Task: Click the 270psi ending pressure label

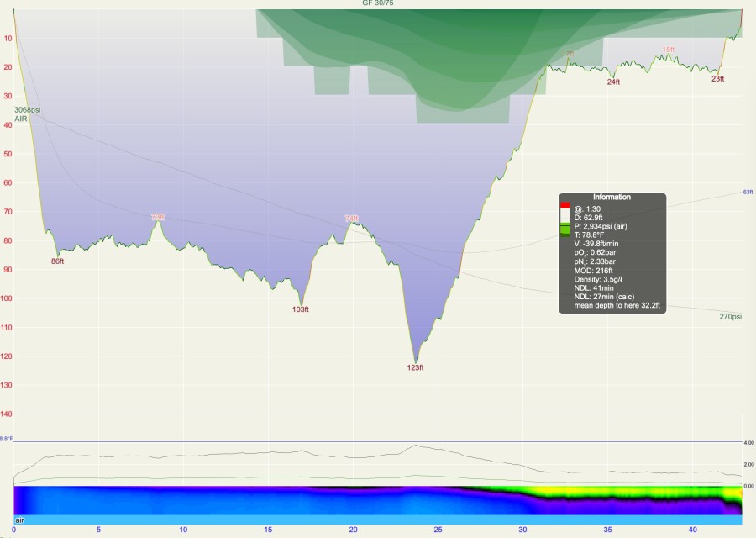Action: pos(730,317)
